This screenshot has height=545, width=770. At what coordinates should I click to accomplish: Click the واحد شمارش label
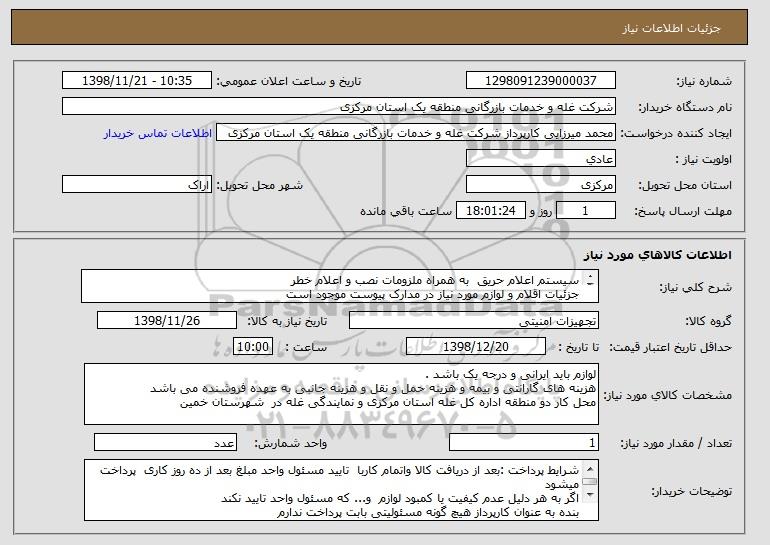pos(290,443)
